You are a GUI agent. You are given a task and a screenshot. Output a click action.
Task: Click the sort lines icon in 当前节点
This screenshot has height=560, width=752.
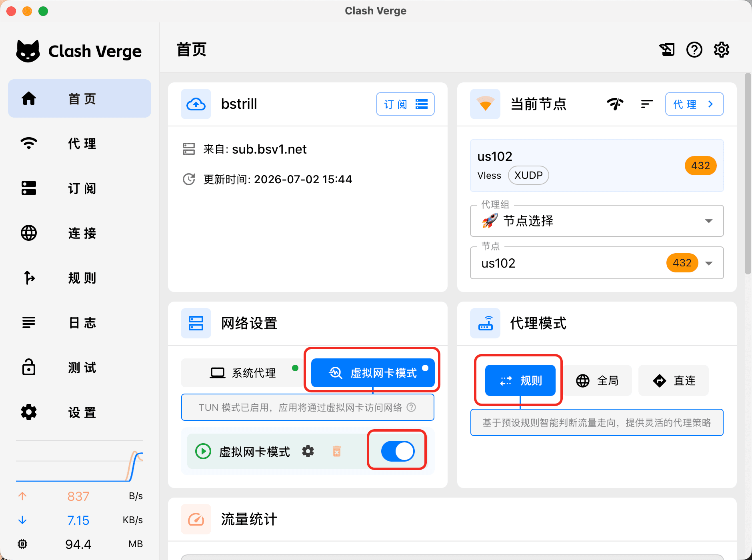click(x=647, y=104)
